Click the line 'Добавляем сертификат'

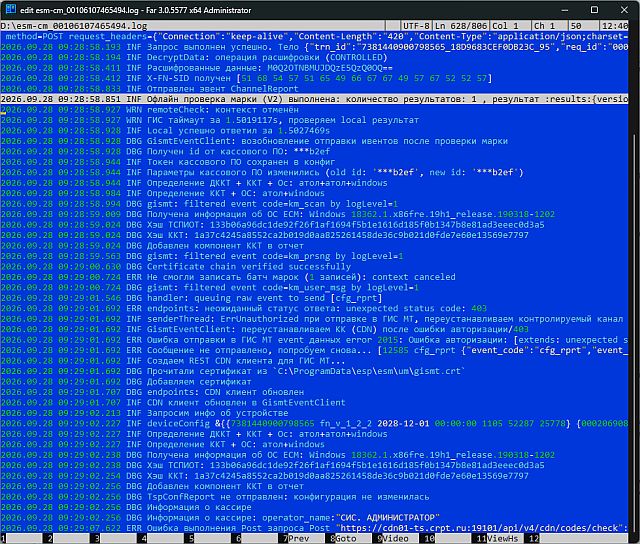tap(126, 382)
